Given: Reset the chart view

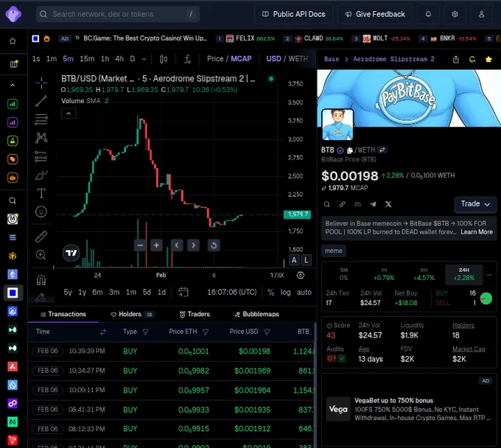Looking at the screenshot, I should coord(214,245).
